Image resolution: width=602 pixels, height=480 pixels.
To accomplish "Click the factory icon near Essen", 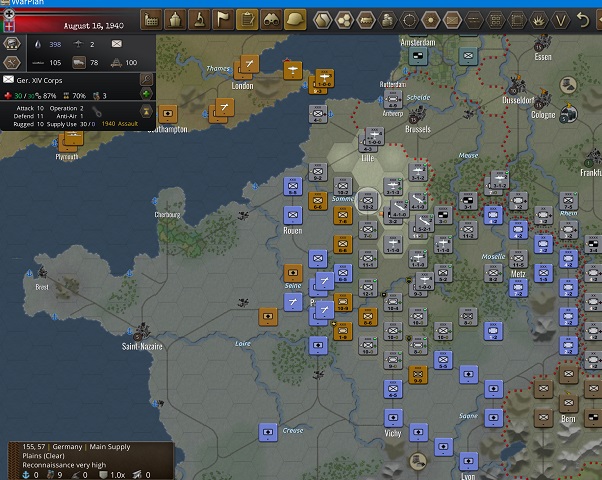I will click(542, 42).
